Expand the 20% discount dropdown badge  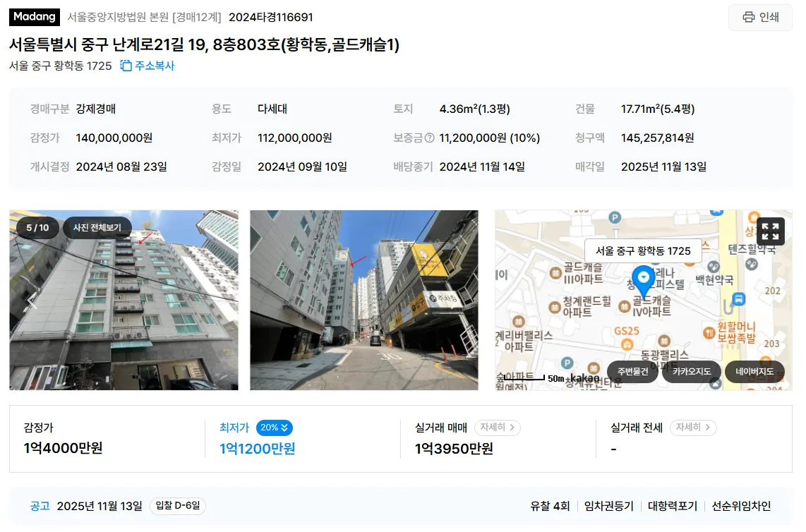click(x=274, y=428)
